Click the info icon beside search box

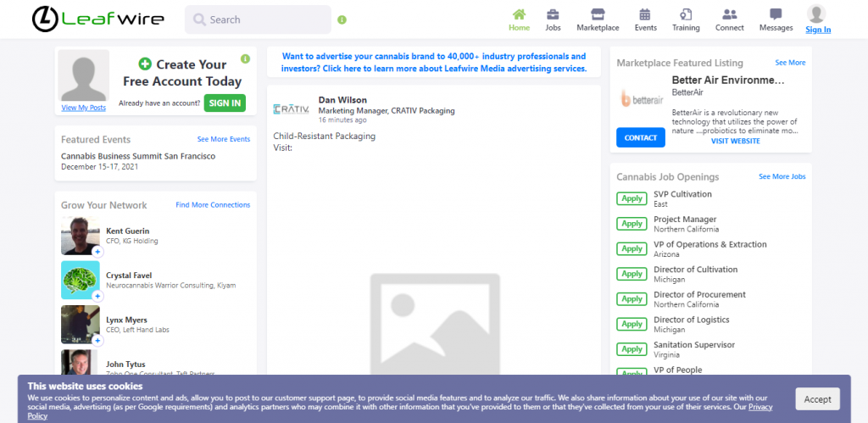(x=342, y=20)
